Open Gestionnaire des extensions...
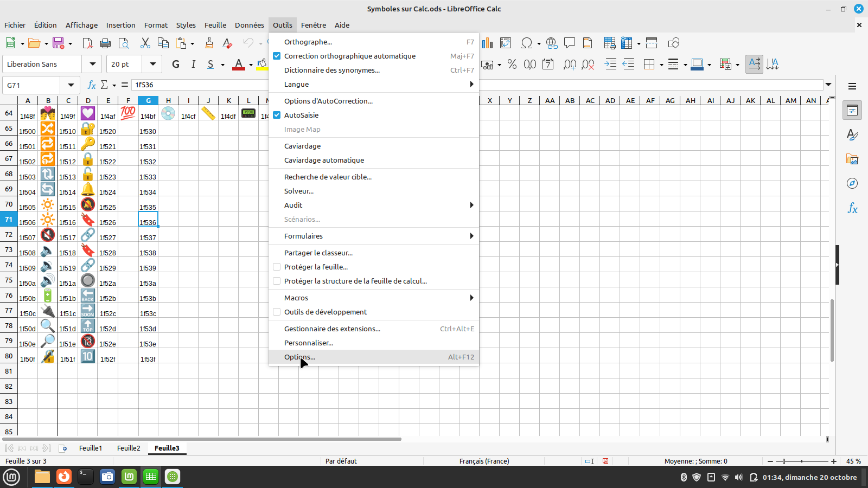The width and height of the screenshot is (868, 488). click(x=332, y=329)
